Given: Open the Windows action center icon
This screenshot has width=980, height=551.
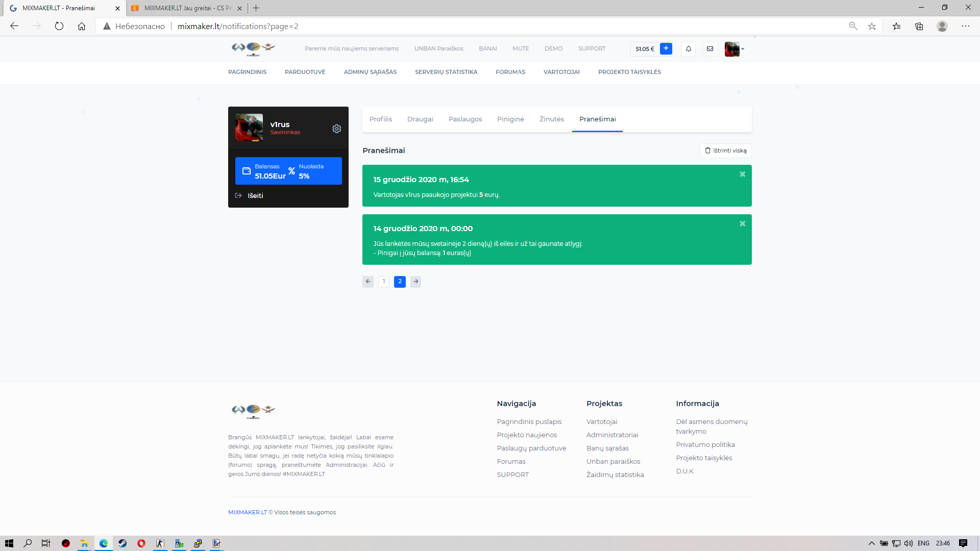Looking at the screenshot, I should (x=963, y=543).
